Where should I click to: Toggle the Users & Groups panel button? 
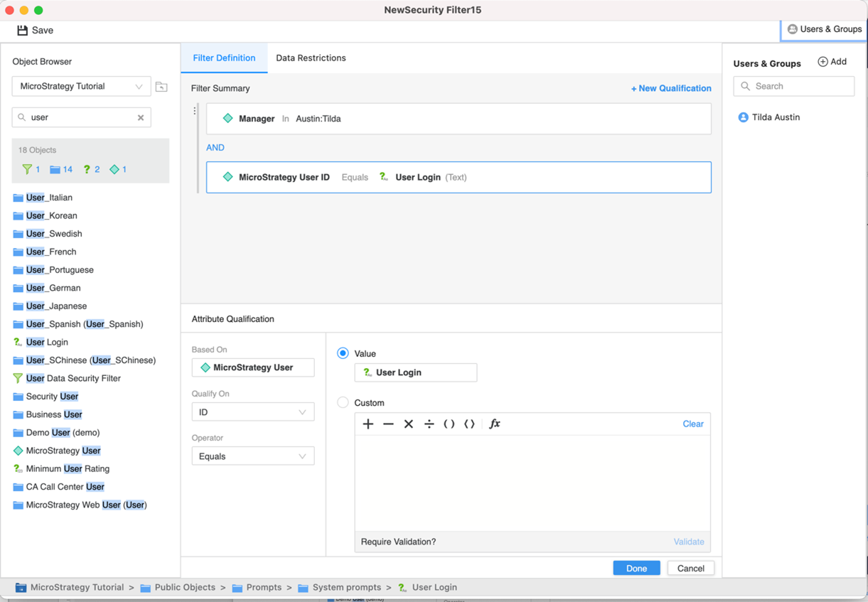(825, 29)
